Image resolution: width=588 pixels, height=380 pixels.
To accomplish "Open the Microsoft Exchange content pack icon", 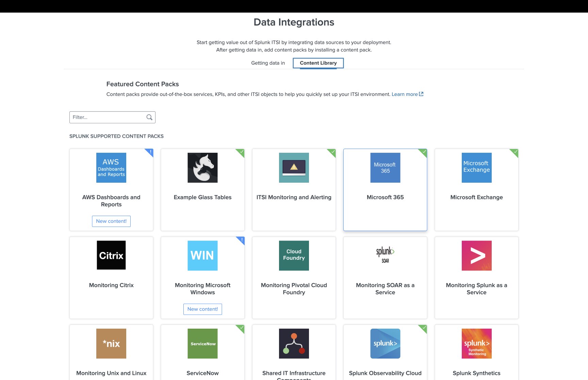I will click(x=476, y=167).
